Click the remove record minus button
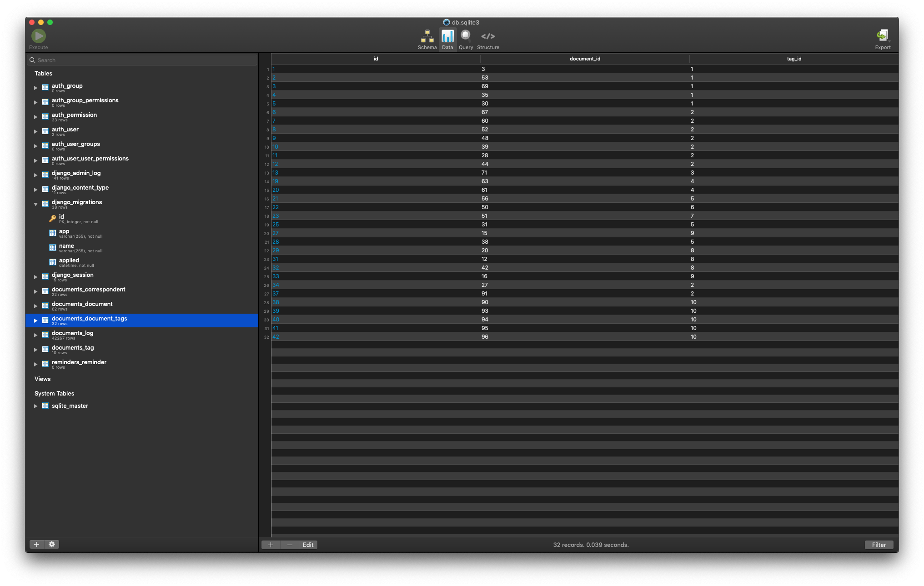The height and width of the screenshot is (586, 924). click(x=290, y=545)
